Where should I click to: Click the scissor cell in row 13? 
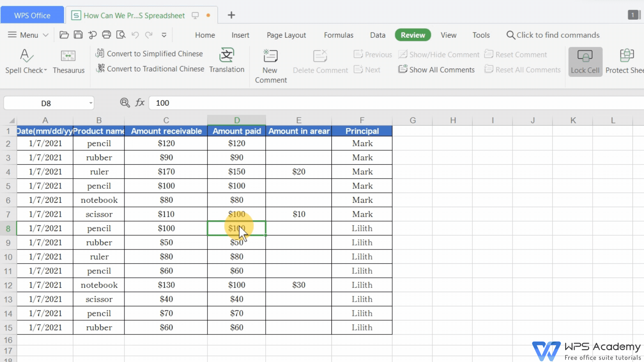[99, 299]
